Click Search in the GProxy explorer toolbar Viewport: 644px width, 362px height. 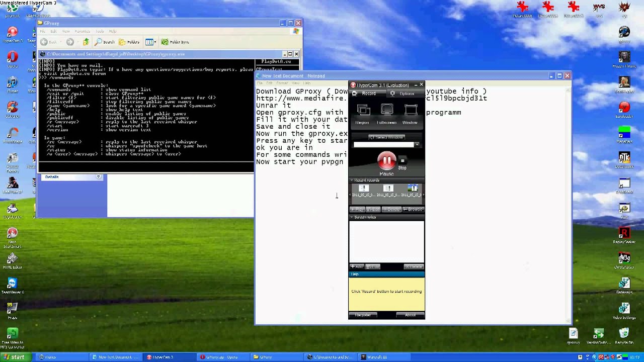[x=105, y=42]
